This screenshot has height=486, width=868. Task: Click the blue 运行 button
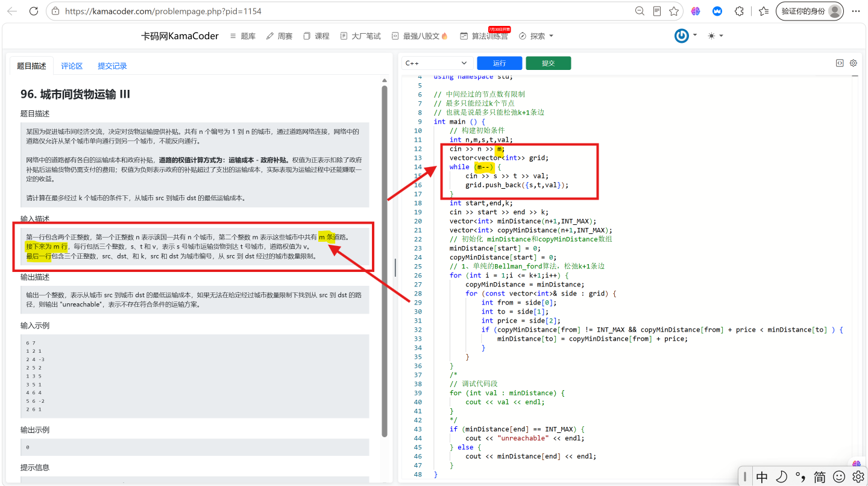pos(499,63)
